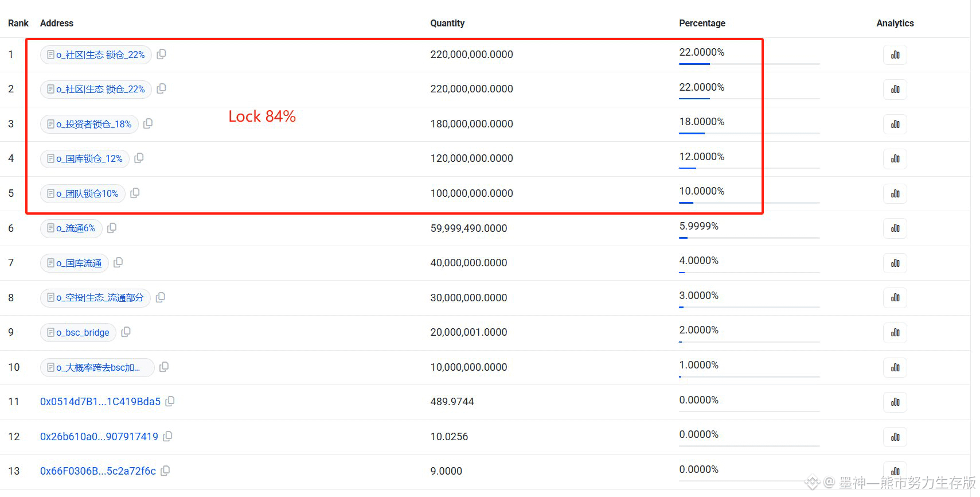Open analytics for the rank 2 holder
The width and height of the screenshot is (980, 497).
[x=895, y=89]
